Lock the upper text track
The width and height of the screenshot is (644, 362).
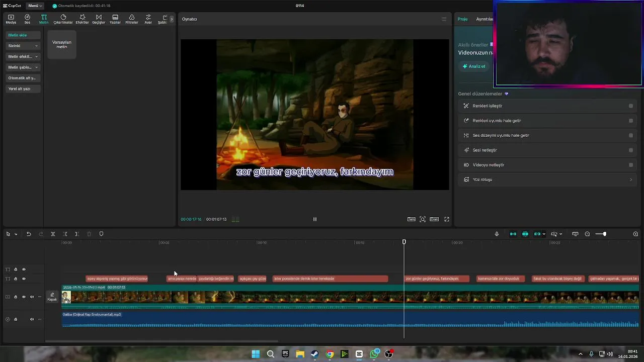16,269
